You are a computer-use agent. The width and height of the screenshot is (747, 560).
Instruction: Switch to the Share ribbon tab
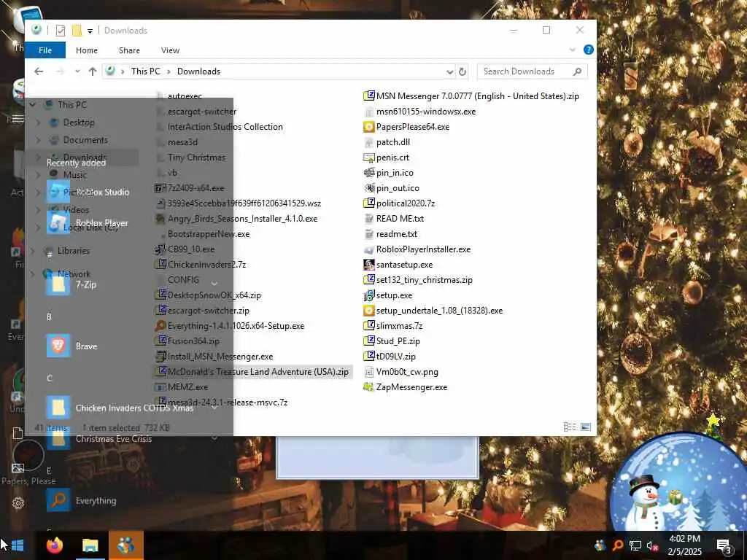[130, 50]
